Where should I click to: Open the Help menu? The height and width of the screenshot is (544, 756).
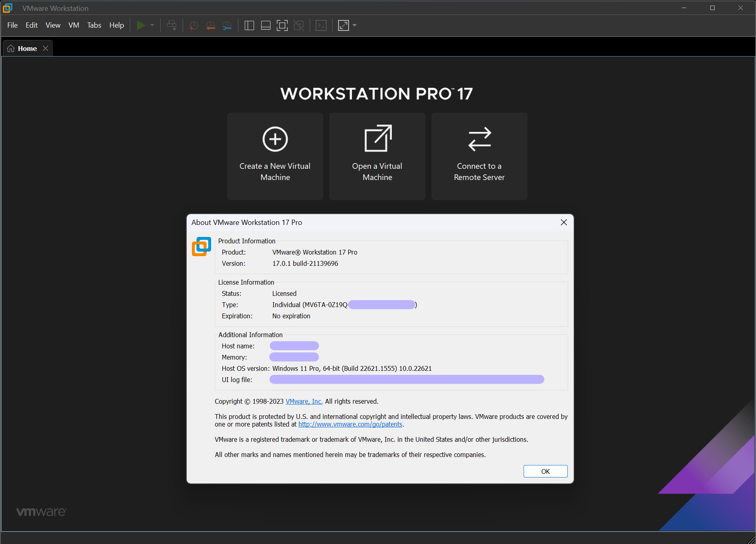point(117,25)
